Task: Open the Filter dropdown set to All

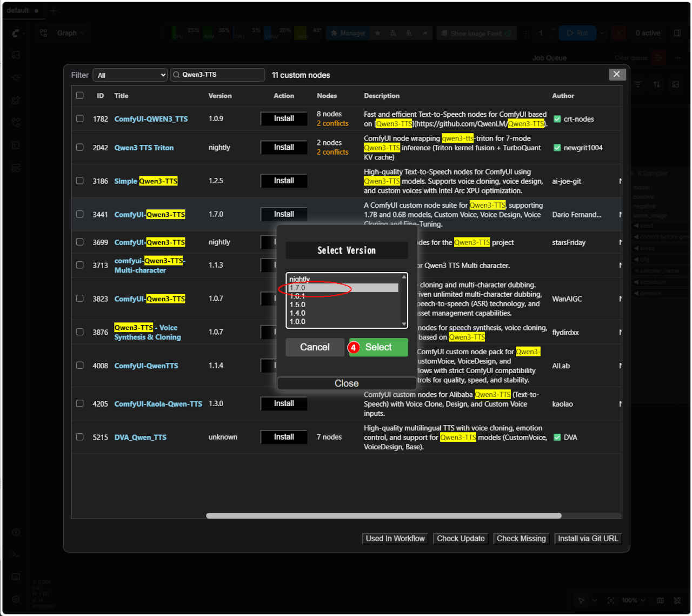Action: (130, 75)
